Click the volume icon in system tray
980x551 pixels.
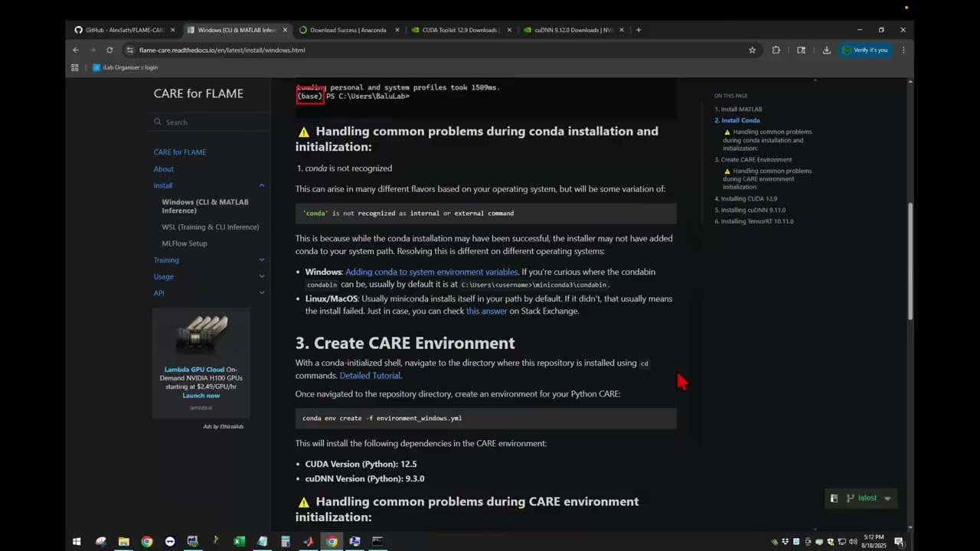point(853,542)
